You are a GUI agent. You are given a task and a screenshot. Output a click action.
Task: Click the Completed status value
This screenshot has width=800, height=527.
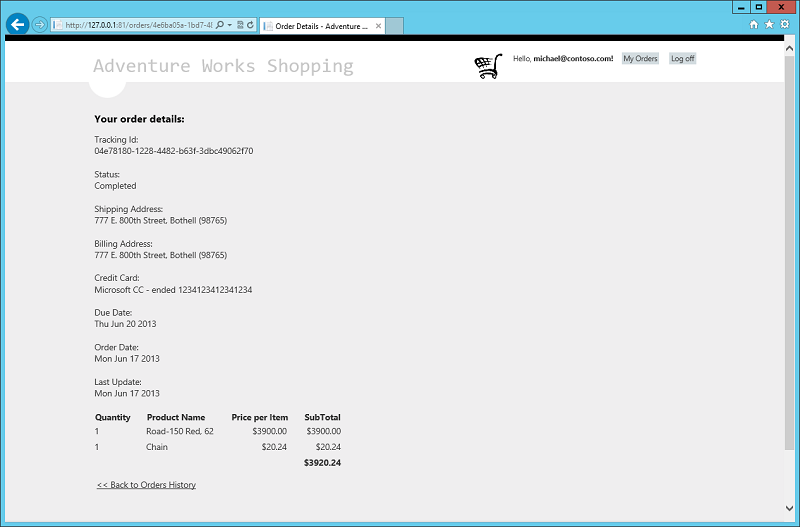click(x=115, y=186)
